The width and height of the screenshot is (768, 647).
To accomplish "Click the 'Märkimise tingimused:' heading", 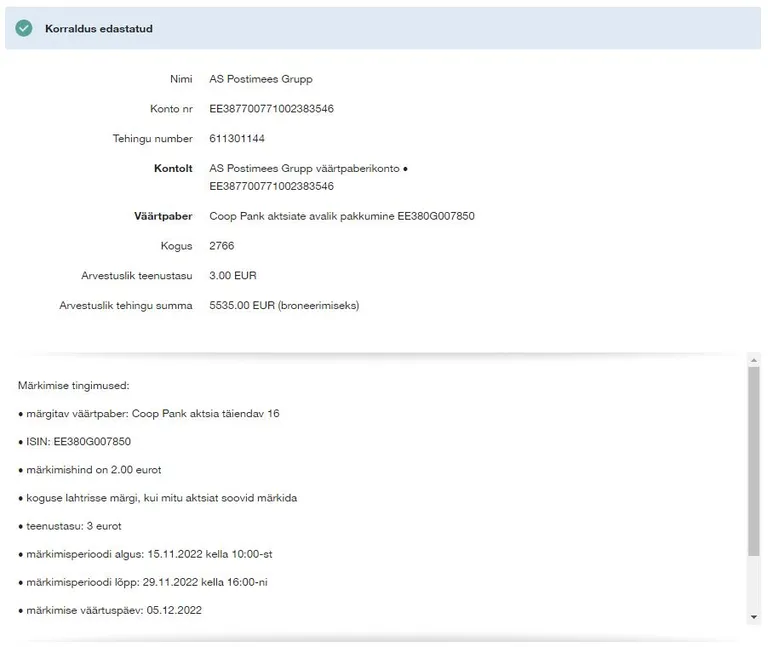I will 73,386.
